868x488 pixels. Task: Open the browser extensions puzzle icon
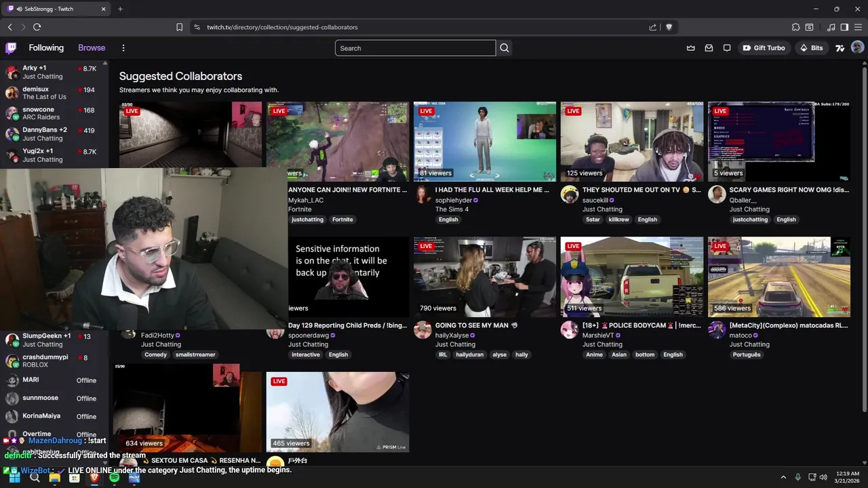coord(795,27)
